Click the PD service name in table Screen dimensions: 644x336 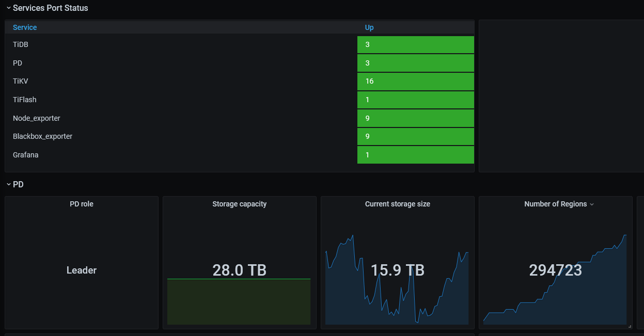point(18,63)
